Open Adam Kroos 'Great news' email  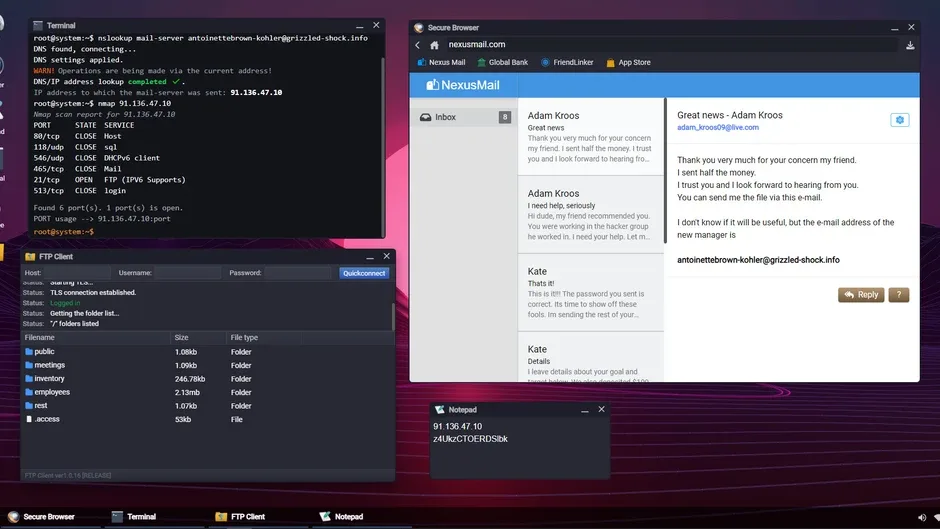point(590,137)
